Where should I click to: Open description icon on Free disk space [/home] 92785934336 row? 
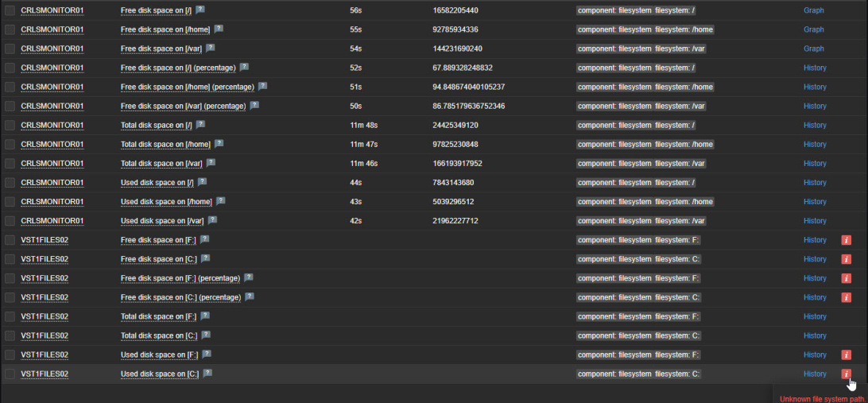tap(219, 29)
